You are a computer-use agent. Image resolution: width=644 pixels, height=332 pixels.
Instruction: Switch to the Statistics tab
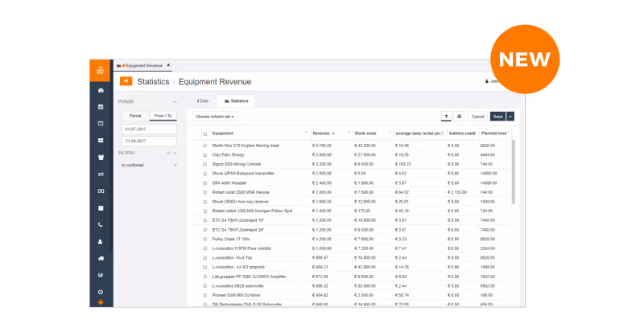point(236,101)
